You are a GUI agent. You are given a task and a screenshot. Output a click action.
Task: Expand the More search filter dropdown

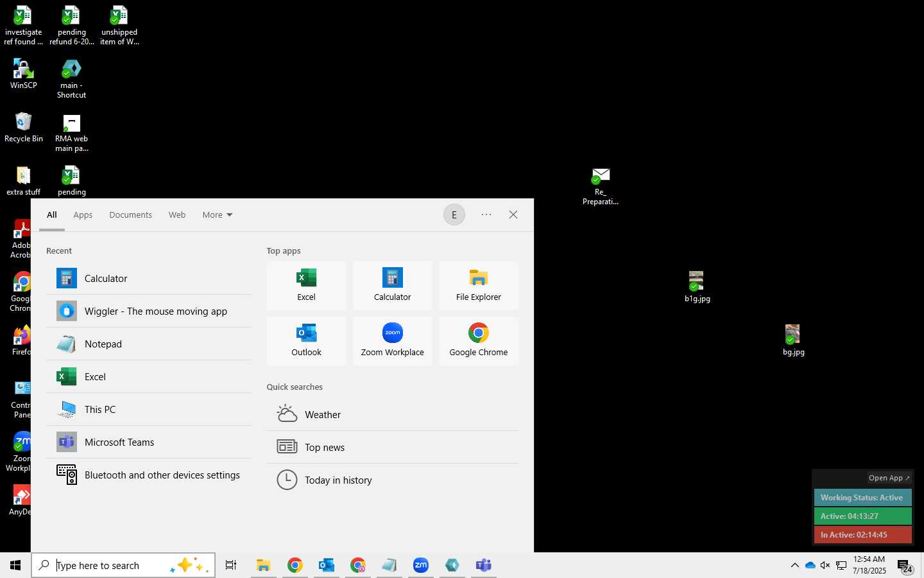(x=218, y=215)
